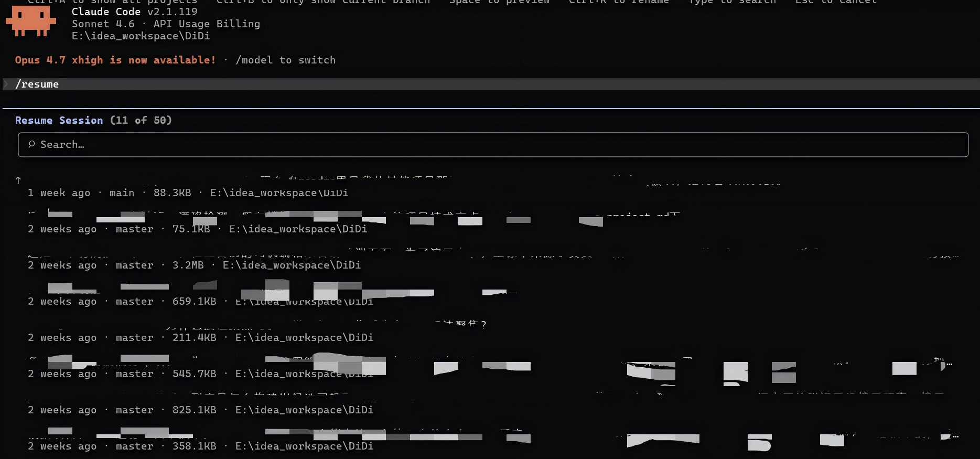Select the 211.4KB master session

(x=201, y=337)
